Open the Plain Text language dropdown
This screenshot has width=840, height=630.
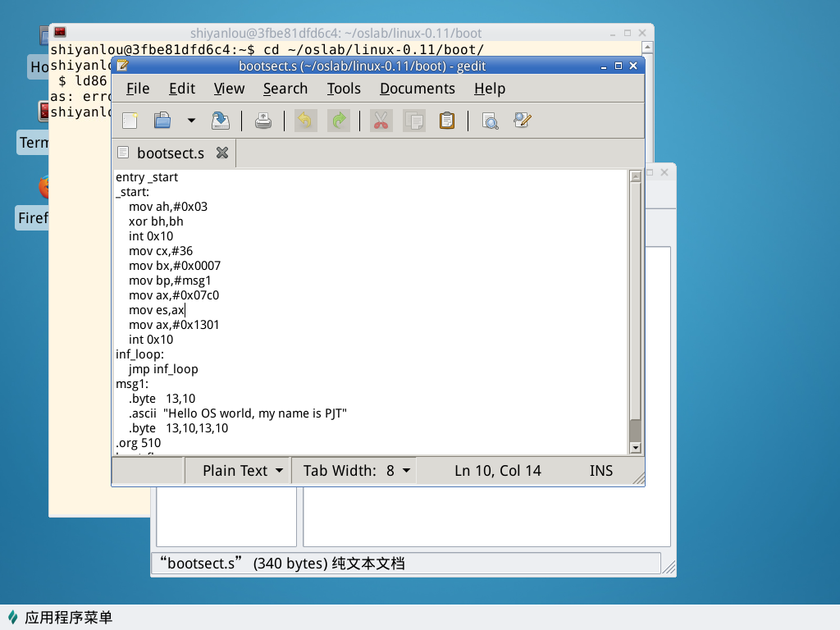click(243, 471)
